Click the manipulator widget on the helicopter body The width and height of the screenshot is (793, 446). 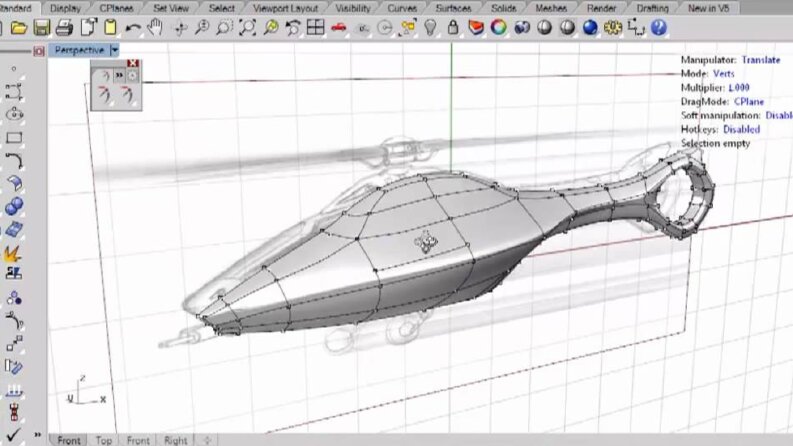[426, 243]
